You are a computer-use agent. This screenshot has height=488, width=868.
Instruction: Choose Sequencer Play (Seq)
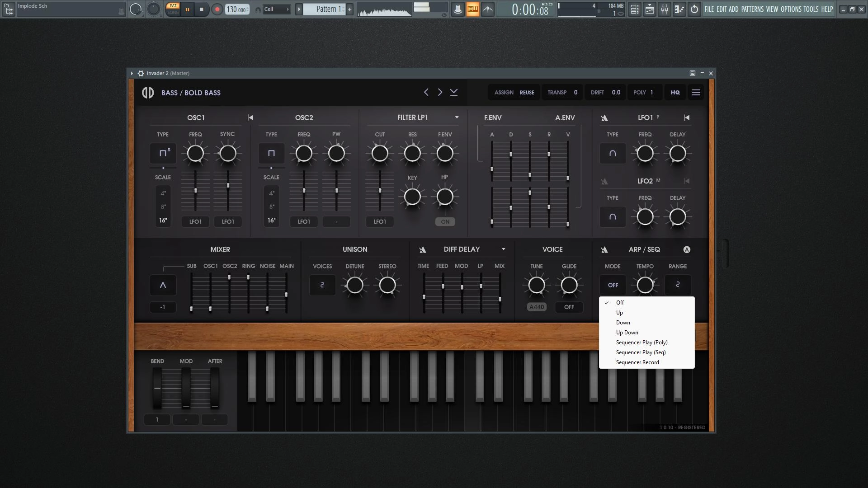point(646,352)
